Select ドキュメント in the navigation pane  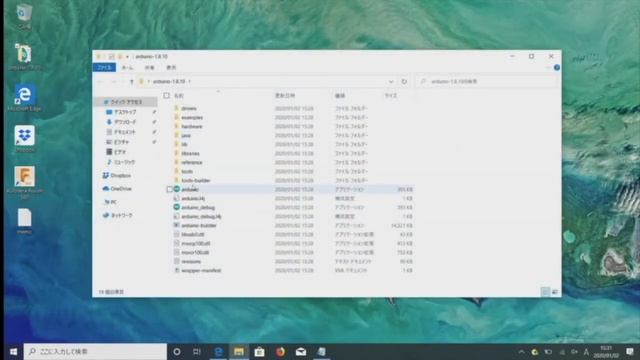125,132
